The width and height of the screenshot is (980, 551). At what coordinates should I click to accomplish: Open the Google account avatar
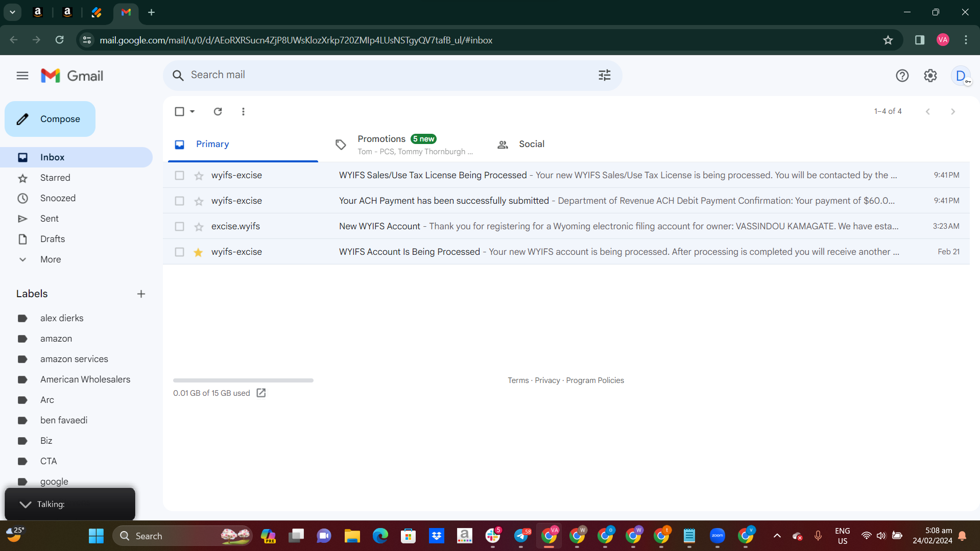point(961,76)
